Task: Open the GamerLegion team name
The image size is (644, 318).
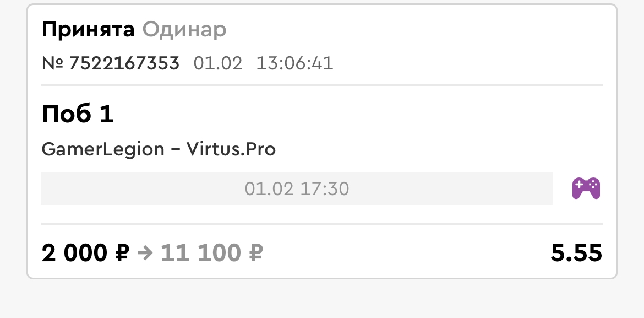Action: [x=103, y=149]
